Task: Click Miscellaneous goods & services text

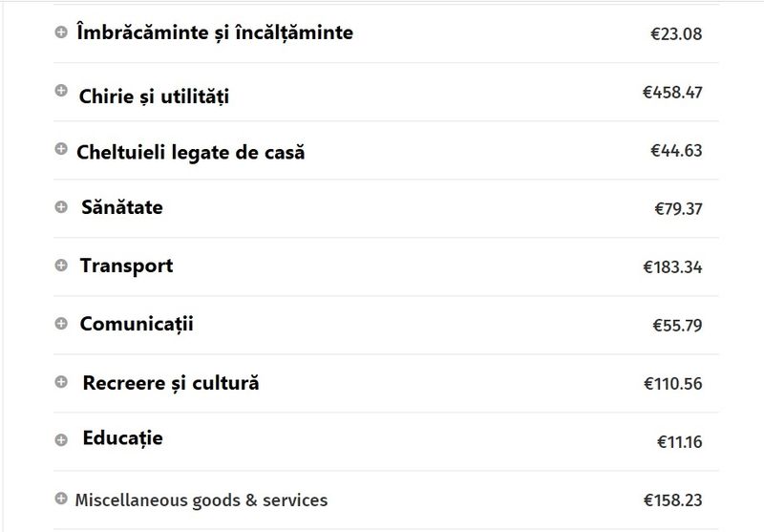Action: tap(201, 500)
